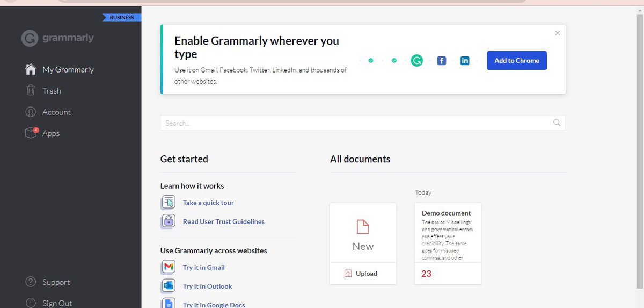Click the Sign Out power icon
644x308 pixels.
tap(31, 303)
